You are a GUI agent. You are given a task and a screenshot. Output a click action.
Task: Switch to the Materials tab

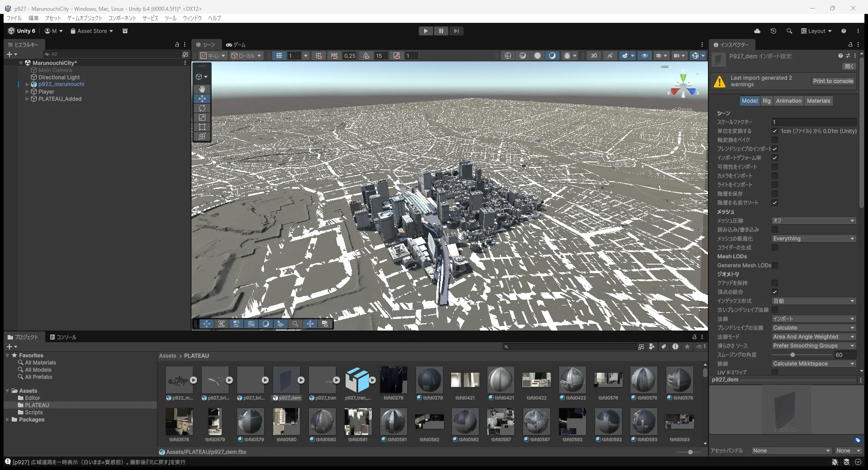coord(819,101)
